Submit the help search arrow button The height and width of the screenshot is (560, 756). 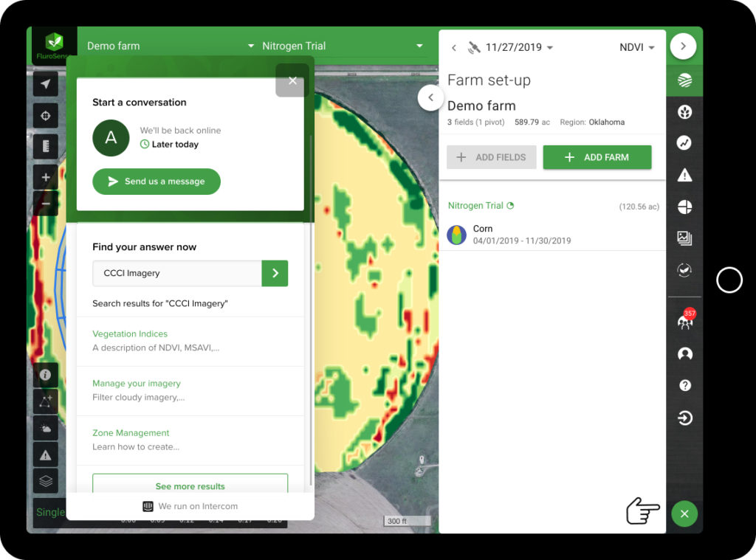click(x=275, y=273)
